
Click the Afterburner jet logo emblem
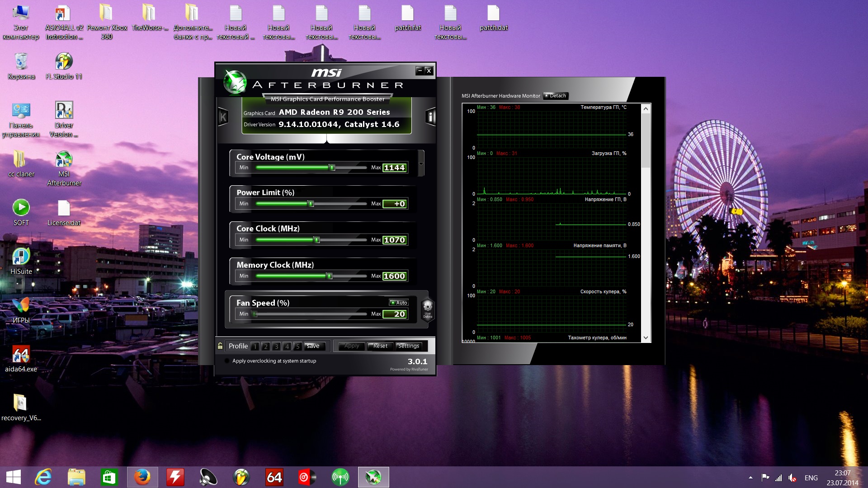(x=235, y=82)
